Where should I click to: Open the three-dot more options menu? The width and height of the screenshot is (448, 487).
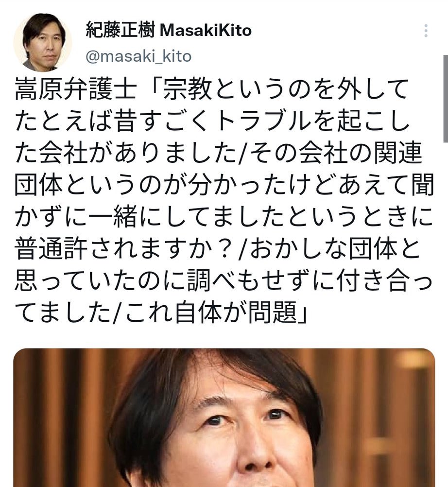(x=426, y=31)
